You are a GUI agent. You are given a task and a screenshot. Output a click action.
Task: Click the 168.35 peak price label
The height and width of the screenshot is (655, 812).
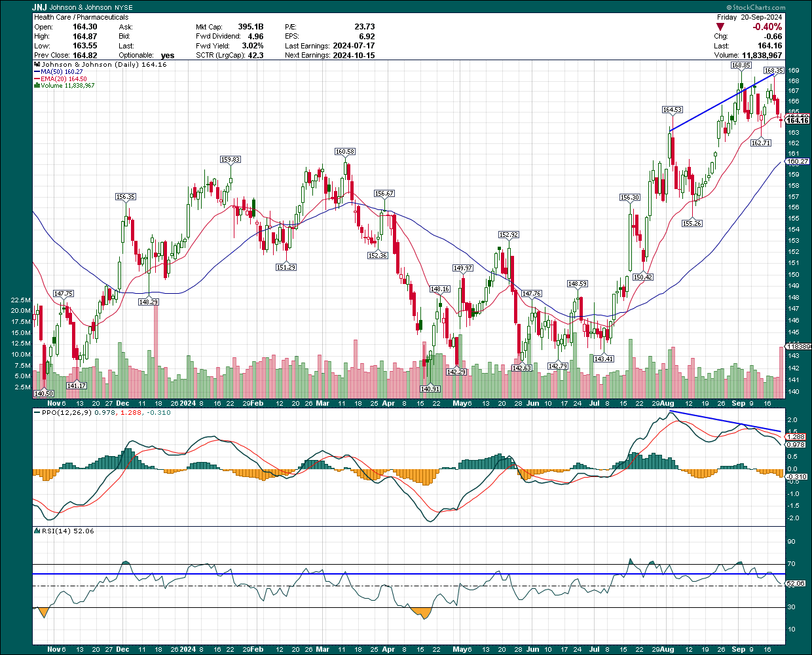click(774, 70)
